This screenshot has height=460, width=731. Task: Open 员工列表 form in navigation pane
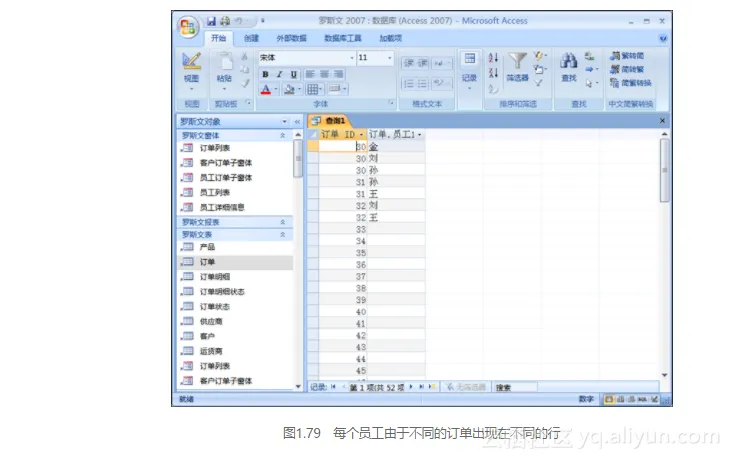215,192
